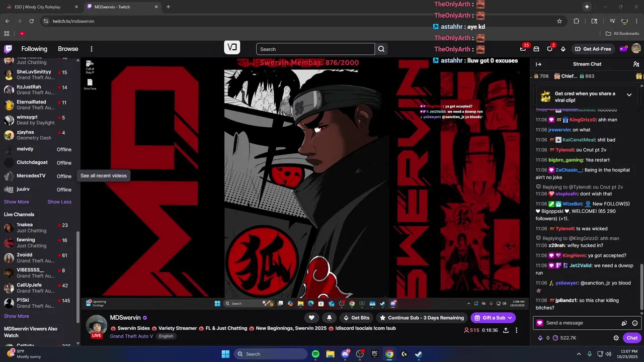
Task: Share the stream via share icon
Action: click(x=506, y=330)
